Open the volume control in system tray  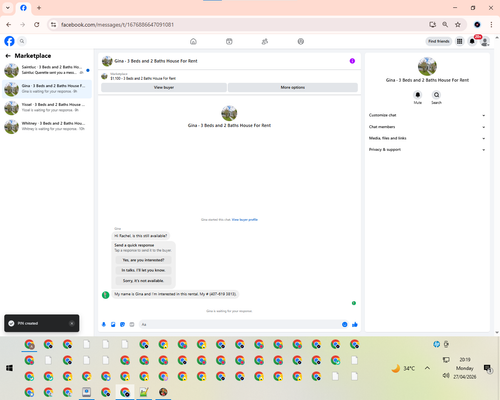(446, 375)
